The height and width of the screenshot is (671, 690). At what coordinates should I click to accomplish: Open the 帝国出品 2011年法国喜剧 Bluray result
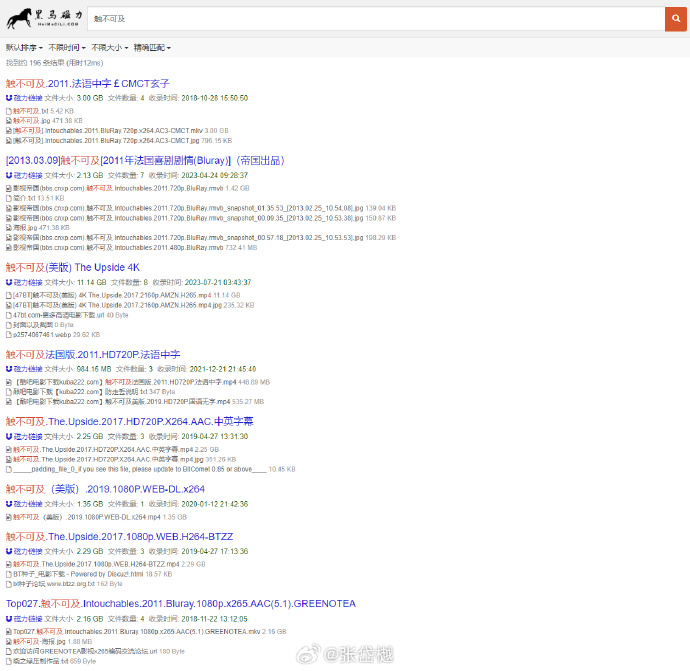pos(145,161)
